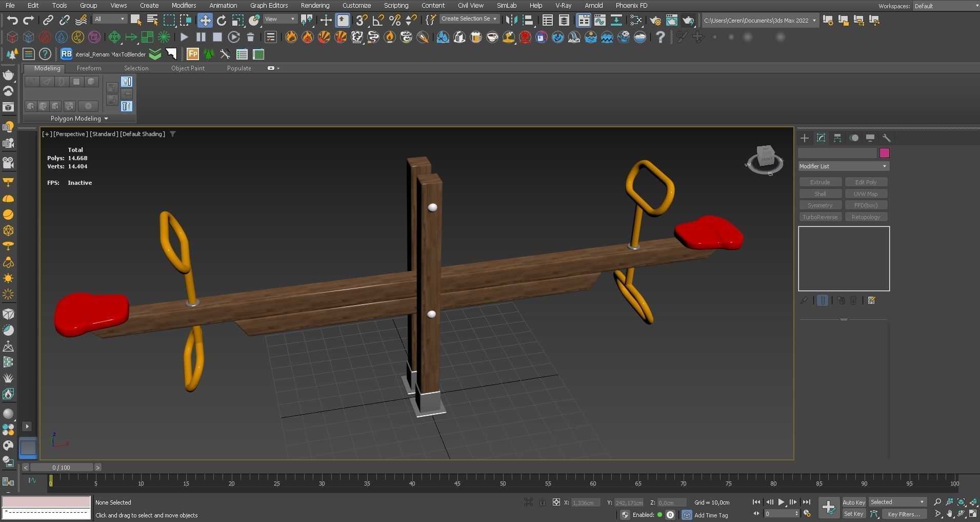The height and width of the screenshot is (522, 980).
Task: Open Select by Name list
Action: pos(152,21)
